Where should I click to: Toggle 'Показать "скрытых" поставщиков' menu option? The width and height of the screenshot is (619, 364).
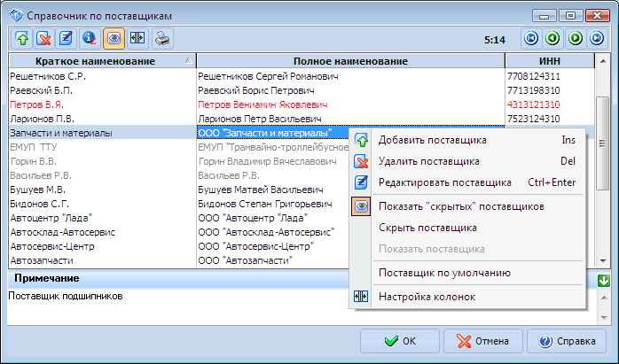point(460,206)
